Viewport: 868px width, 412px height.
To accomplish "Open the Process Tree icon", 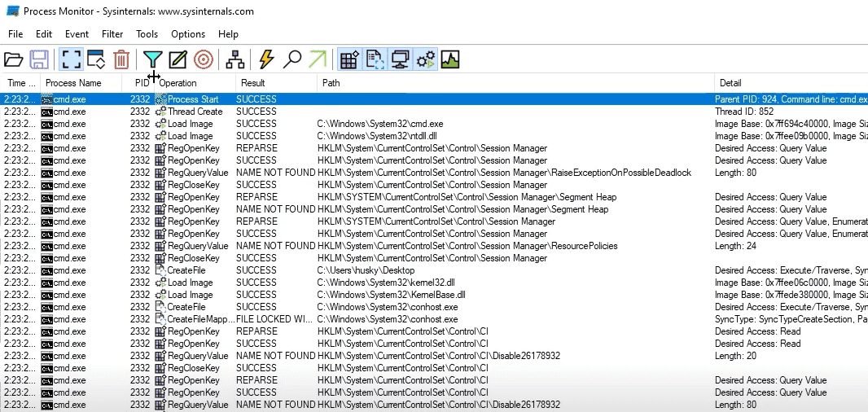I will pyautogui.click(x=235, y=59).
